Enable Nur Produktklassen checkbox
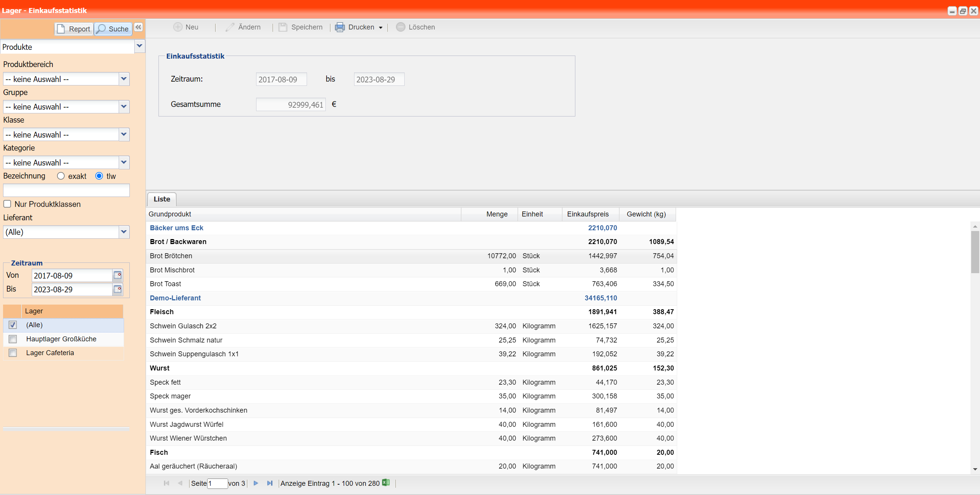 (x=7, y=204)
